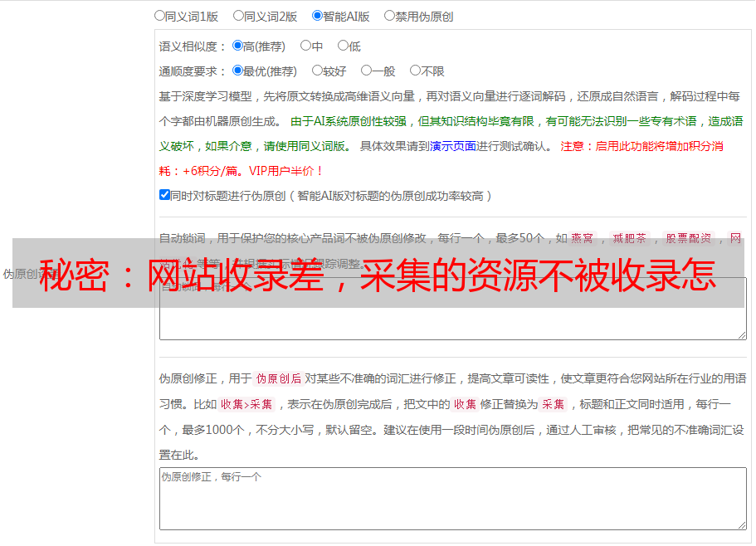Select the 同义词1版 radio option
Image resolution: width=756 pixels, height=546 pixels.
tap(159, 16)
